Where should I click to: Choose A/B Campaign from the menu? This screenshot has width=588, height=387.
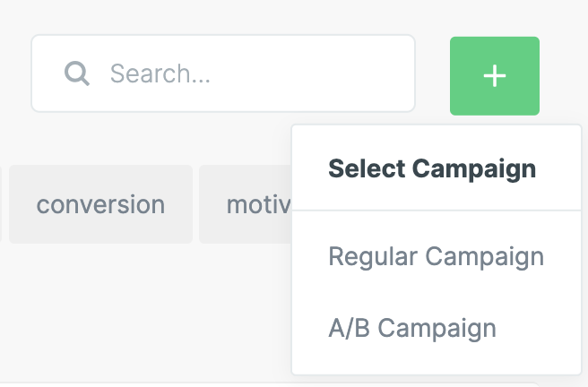click(412, 328)
